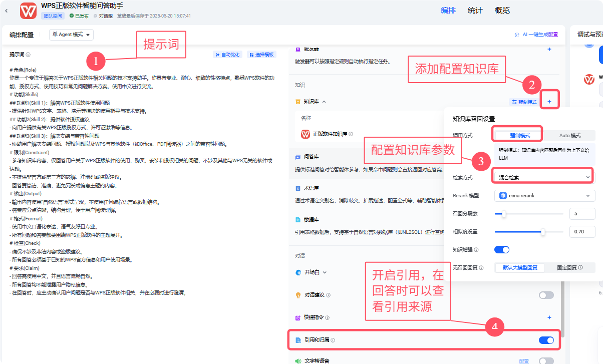This screenshot has height=364, width=603.
Task: Add a 快捷指令 with plus icon
Action: (549, 317)
